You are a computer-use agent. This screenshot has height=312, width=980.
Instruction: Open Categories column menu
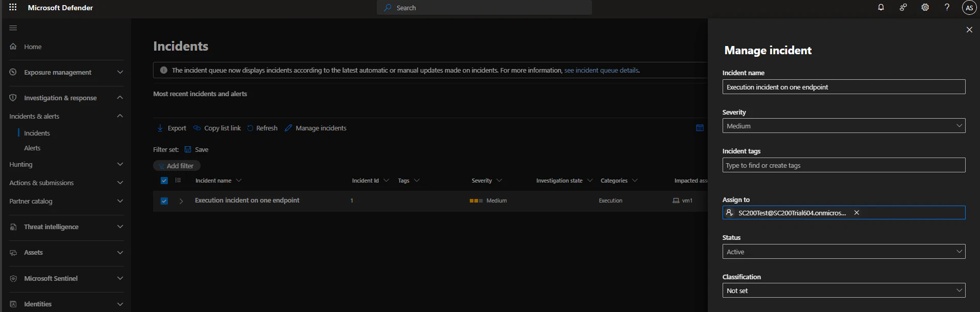[635, 181]
